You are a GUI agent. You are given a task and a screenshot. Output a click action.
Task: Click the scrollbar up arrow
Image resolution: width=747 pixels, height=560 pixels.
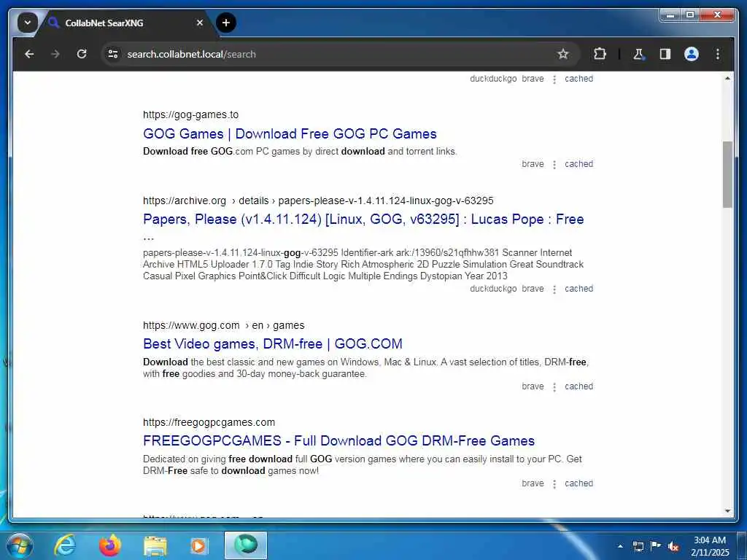pyautogui.click(x=727, y=78)
